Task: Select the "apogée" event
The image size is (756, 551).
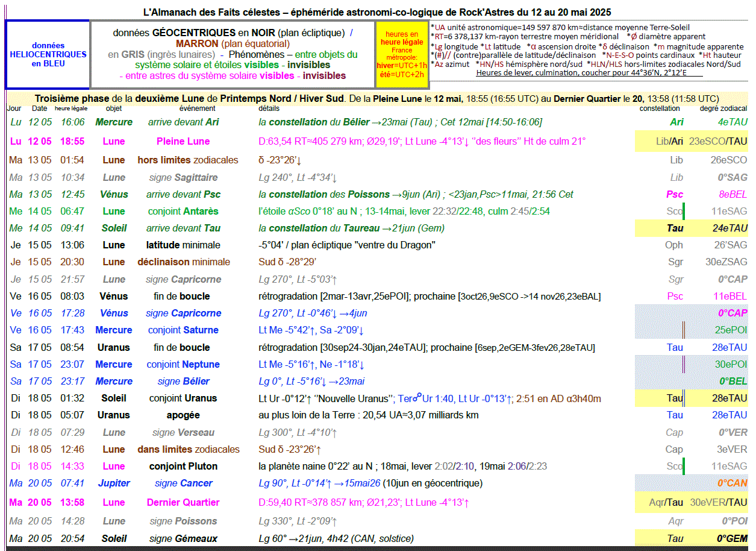Action: tap(183, 415)
